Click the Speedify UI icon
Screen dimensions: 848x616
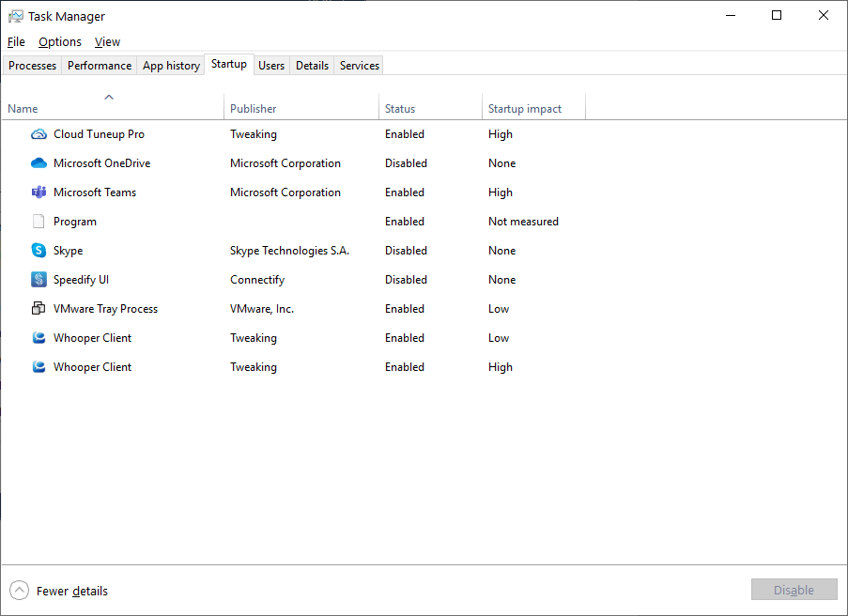coord(39,279)
